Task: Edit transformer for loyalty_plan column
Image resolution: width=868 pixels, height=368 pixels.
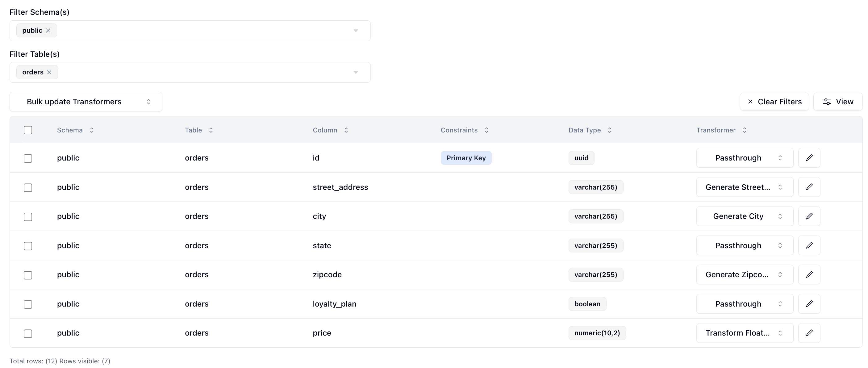Action: (x=809, y=304)
